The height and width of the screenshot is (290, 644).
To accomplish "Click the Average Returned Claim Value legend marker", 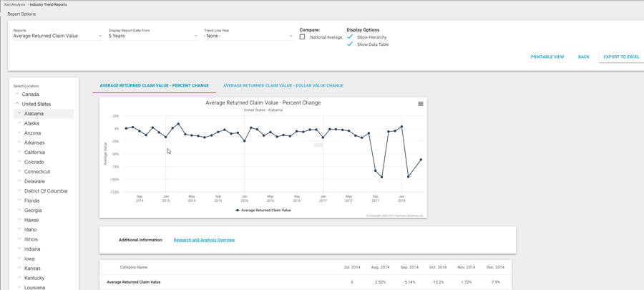I will coord(238,211).
